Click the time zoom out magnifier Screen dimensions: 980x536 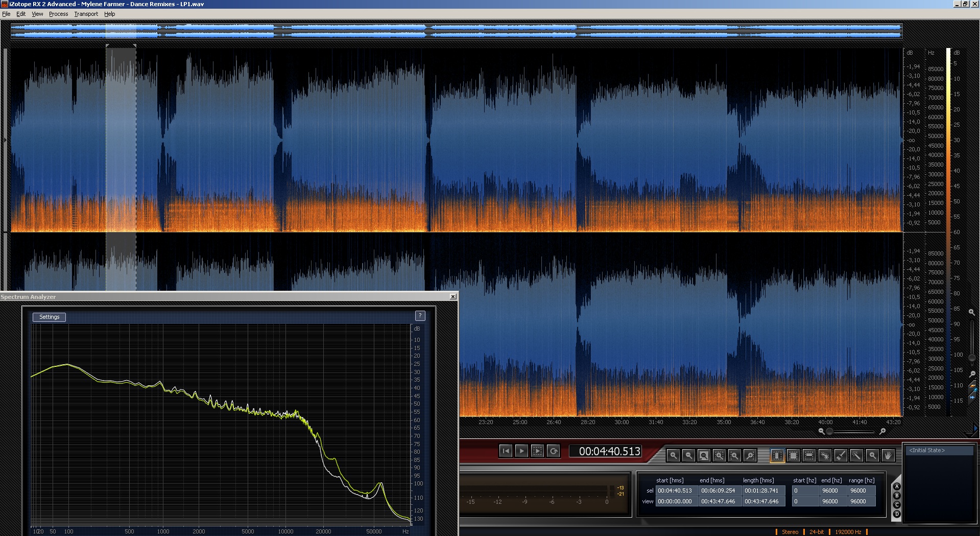[821, 431]
